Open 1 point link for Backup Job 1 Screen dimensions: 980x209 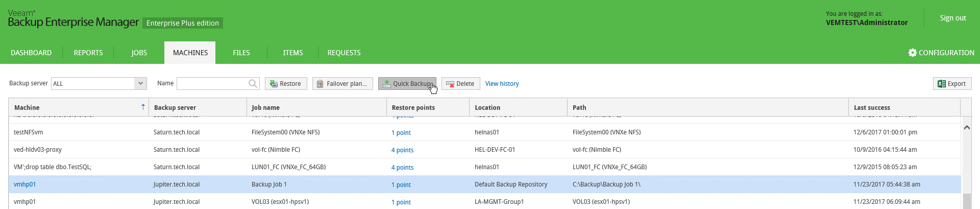coord(401,184)
